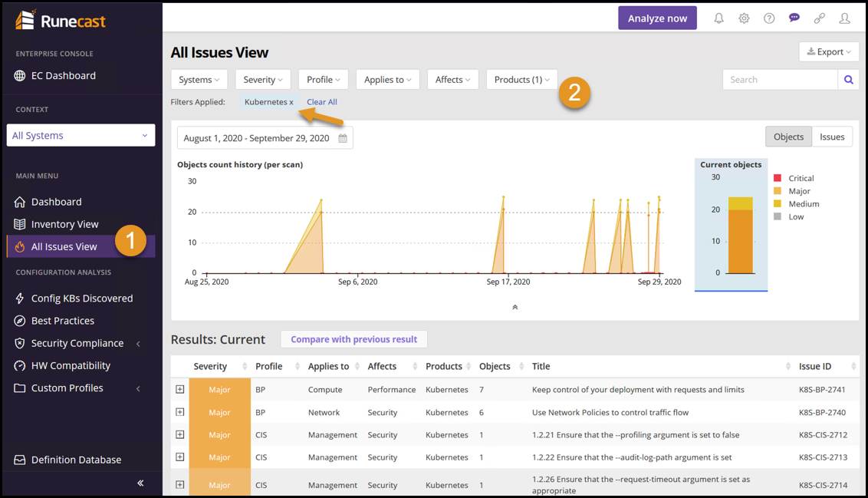Click the Issue ID K8S-CIS-2712 cell
Image resolution: width=868 pixels, height=498 pixels.
pos(823,435)
